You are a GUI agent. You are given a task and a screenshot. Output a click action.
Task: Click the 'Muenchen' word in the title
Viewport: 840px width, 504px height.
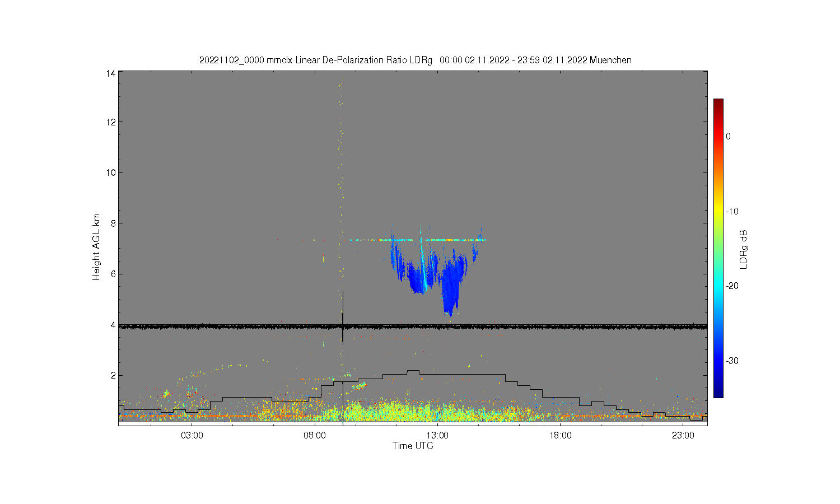tap(610, 60)
